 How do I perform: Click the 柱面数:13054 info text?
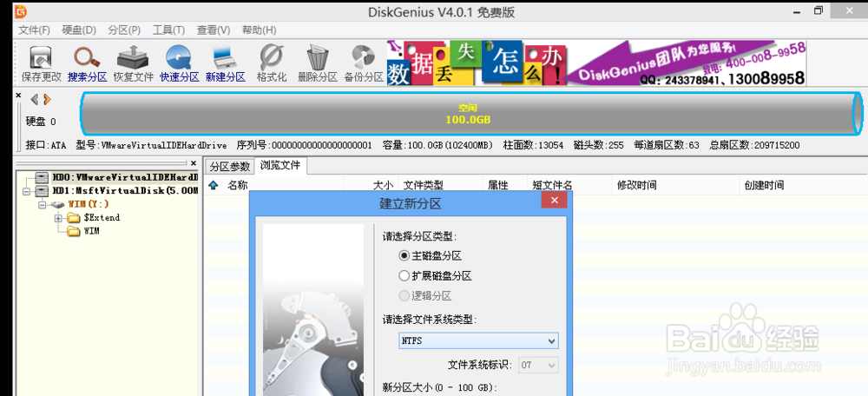(533, 145)
